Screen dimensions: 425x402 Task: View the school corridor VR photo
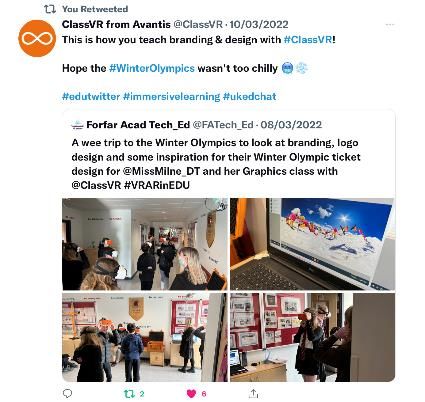(x=145, y=244)
